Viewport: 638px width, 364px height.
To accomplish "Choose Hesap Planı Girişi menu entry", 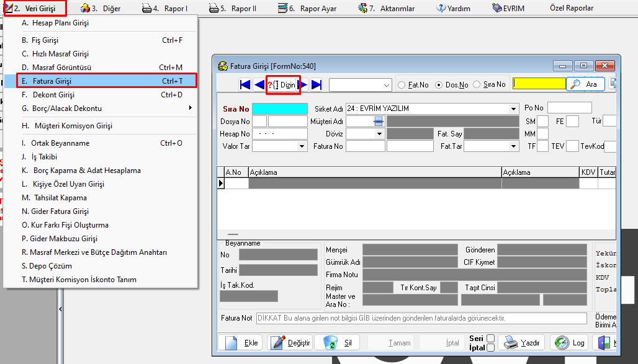I will [100, 23].
